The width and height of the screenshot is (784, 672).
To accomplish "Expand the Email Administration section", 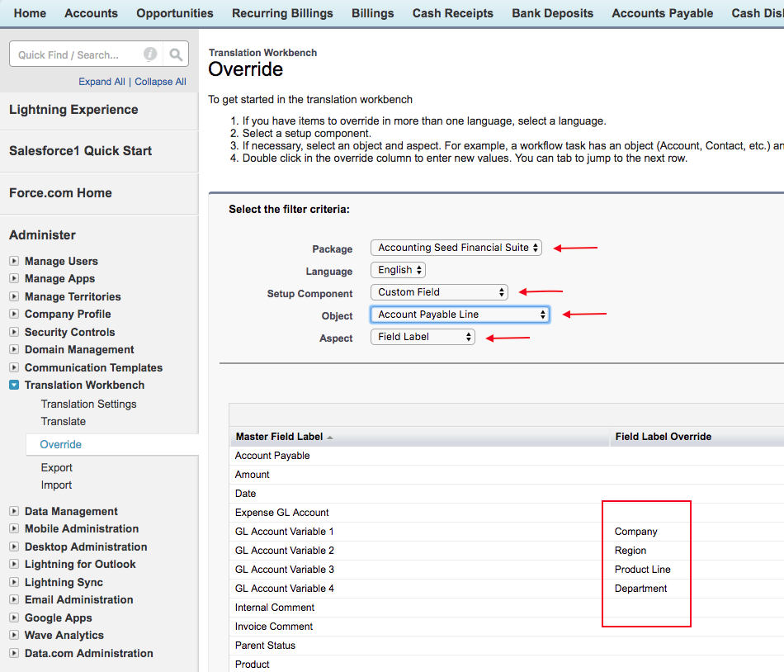I will 14,599.
